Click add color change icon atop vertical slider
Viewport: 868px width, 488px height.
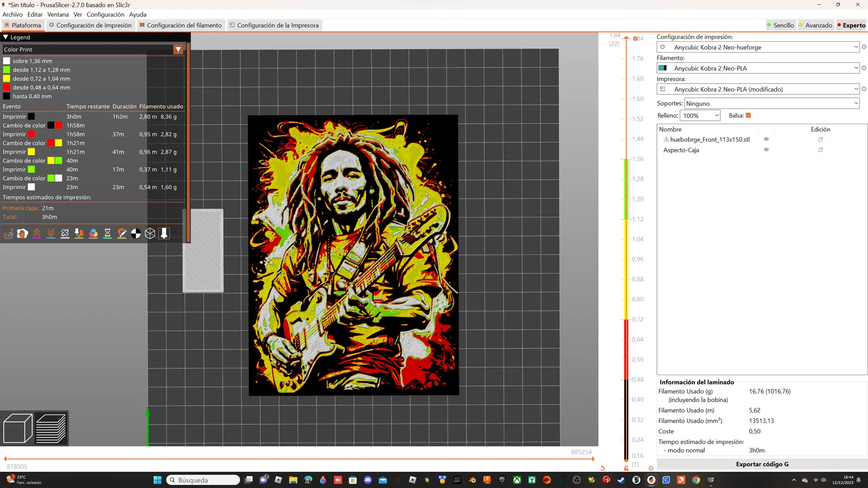(x=636, y=38)
